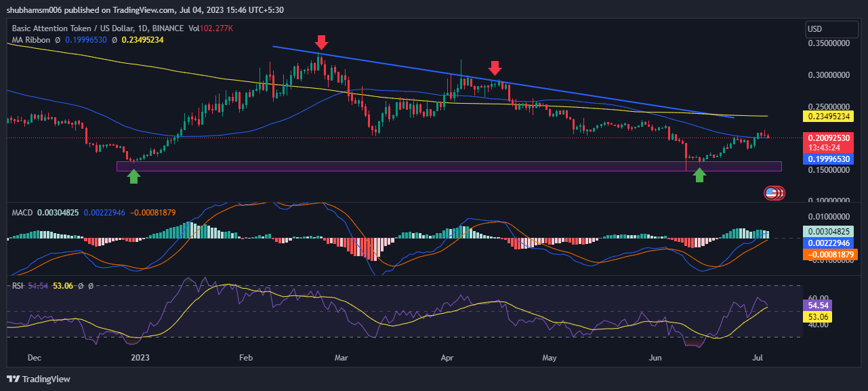The width and height of the screenshot is (868, 391).
Task: Click 0.00304825 value in the MACD legend
Action: [58, 213]
